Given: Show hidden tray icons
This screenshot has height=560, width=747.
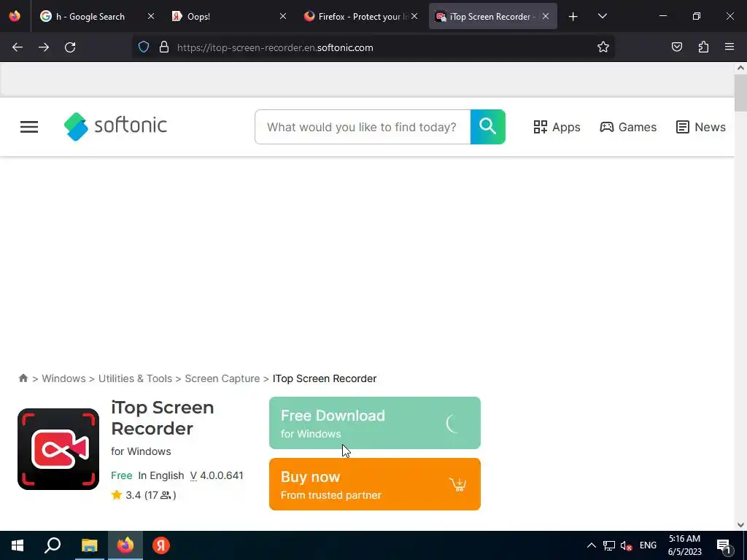Looking at the screenshot, I should [x=591, y=545].
